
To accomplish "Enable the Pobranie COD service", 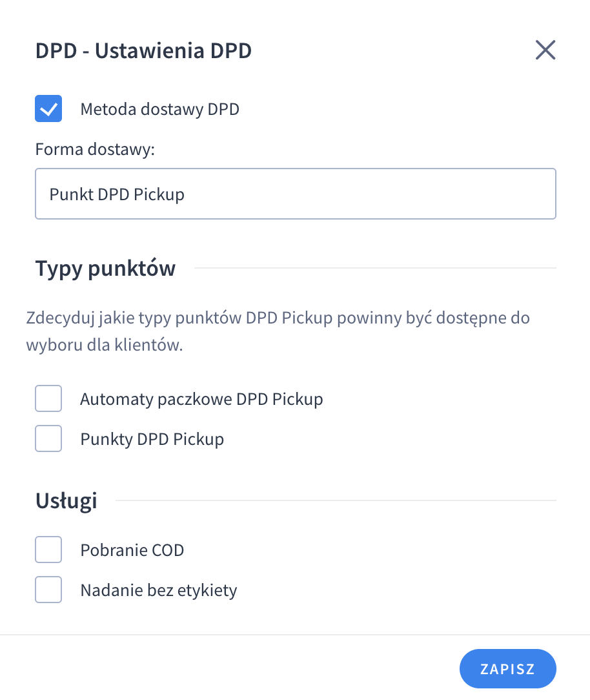I will [x=48, y=550].
